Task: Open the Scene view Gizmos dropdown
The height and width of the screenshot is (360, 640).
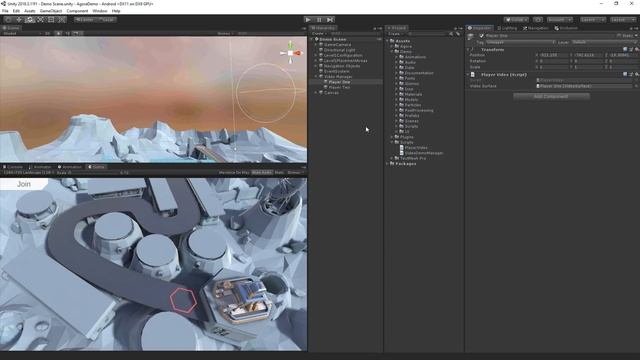Action: tap(225, 33)
